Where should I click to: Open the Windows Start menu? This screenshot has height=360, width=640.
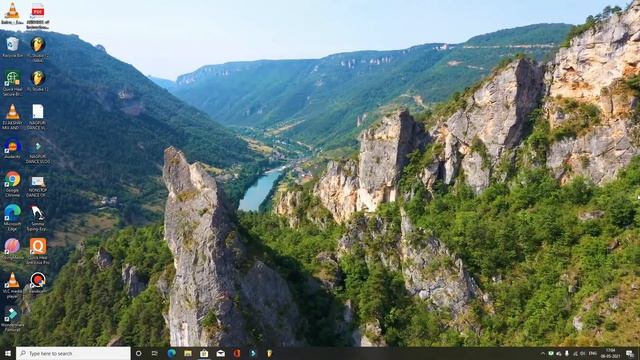(x=8, y=353)
